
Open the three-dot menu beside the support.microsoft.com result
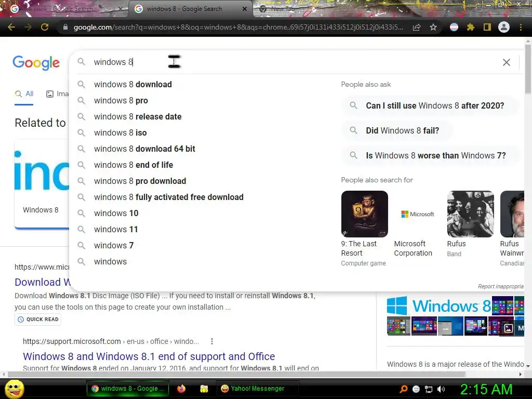[x=212, y=341]
